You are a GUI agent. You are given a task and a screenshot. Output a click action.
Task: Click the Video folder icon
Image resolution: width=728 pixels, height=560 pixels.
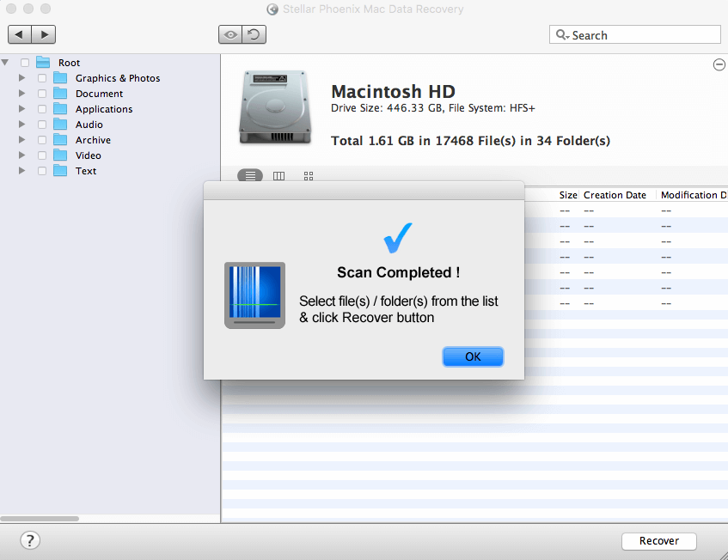(x=60, y=155)
